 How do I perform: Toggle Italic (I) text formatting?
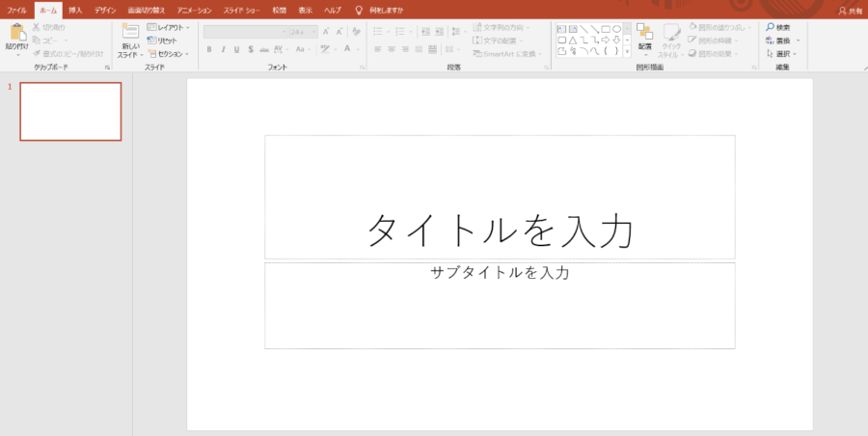coord(223,49)
